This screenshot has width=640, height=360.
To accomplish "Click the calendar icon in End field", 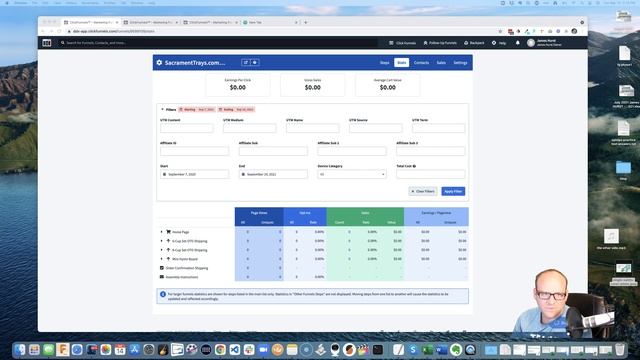I will click(243, 174).
